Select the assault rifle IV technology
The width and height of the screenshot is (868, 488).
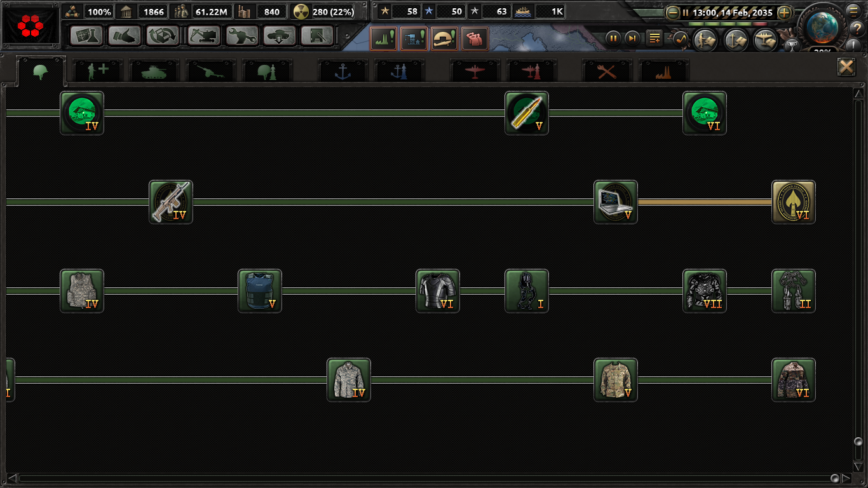[171, 202]
